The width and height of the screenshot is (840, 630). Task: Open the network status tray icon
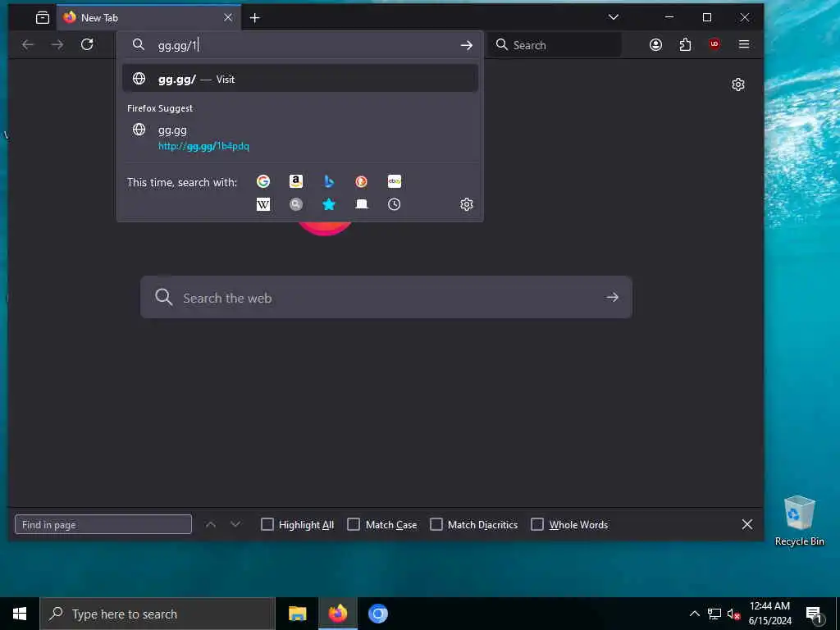(714, 614)
